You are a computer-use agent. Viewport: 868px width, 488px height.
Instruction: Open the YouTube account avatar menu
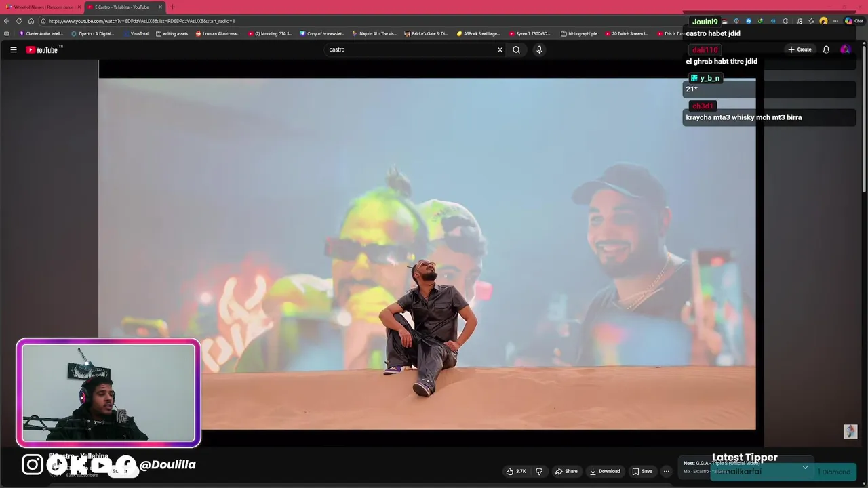tap(845, 49)
